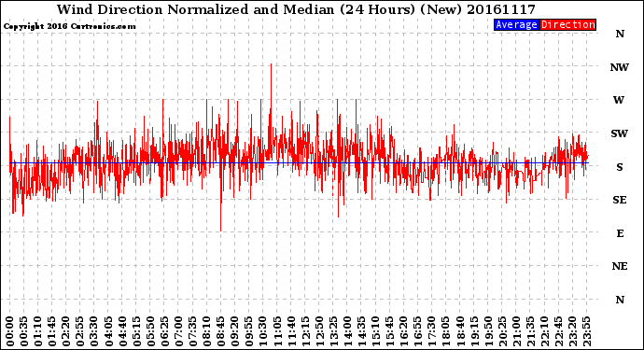Click the 12:15 time axis label

click(305, 331)
